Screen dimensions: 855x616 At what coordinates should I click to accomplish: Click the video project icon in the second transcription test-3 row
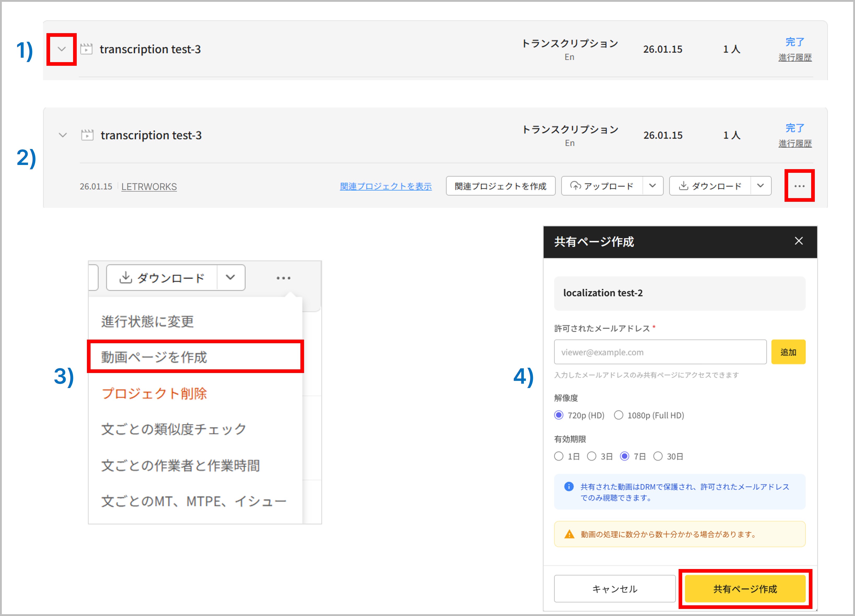(87, 135)
